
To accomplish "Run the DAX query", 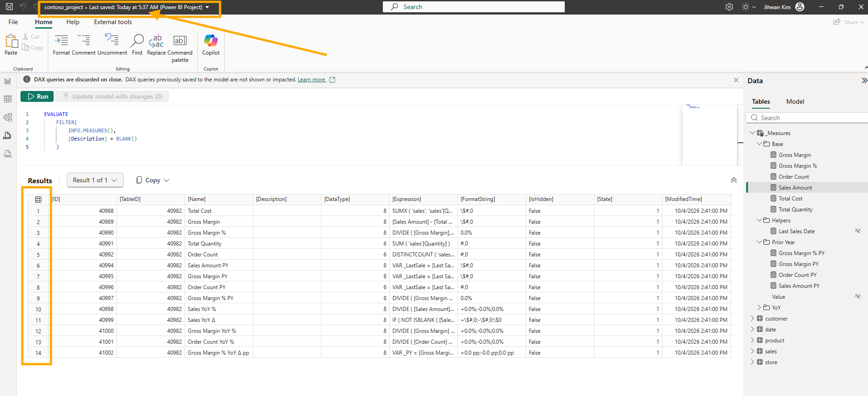I will click(x=37, y=96).
